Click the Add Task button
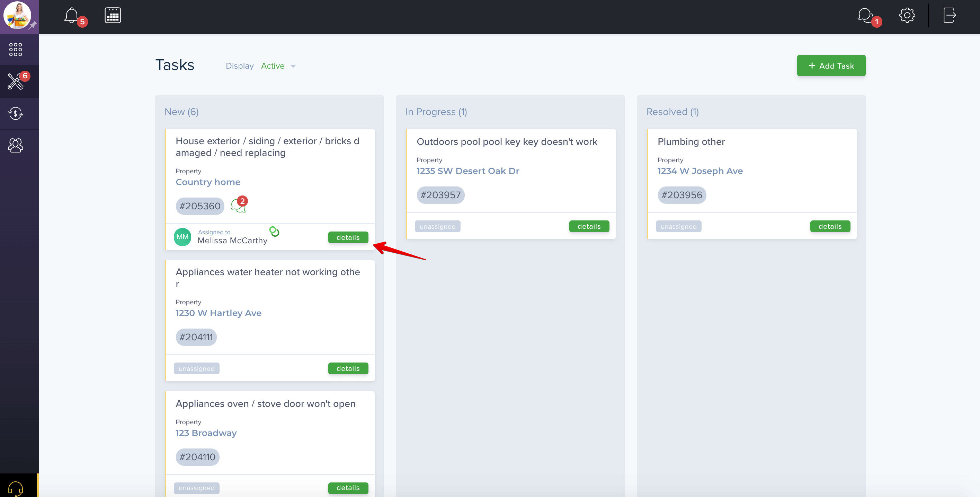 tap(831, 66)
